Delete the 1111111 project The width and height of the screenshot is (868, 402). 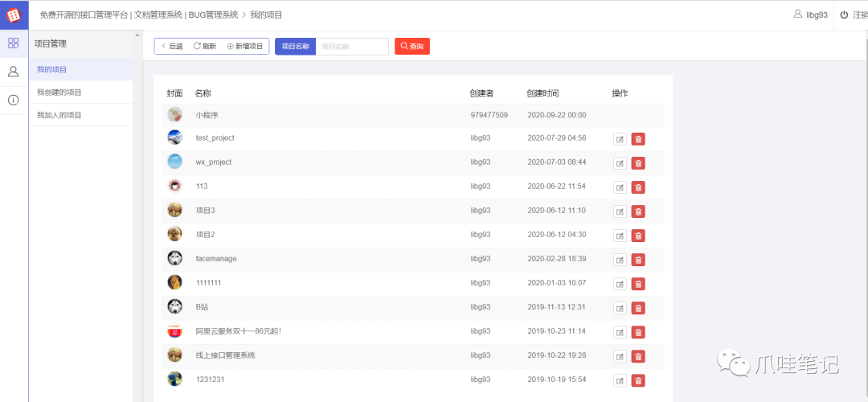[638, 284]
